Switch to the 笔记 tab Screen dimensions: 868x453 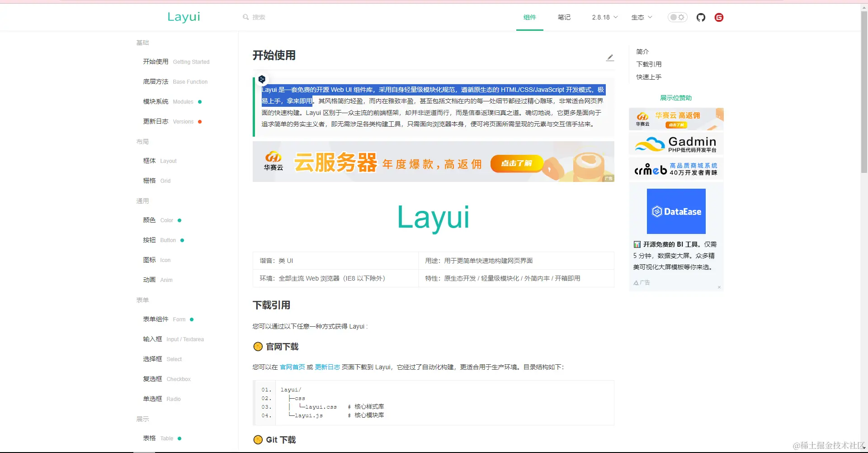point(564,17)
